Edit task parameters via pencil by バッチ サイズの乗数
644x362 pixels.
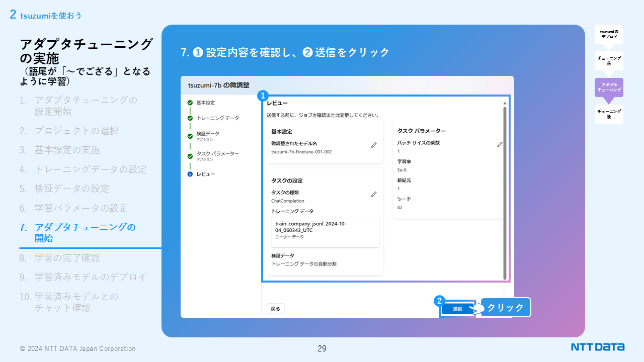pos(500,144)
